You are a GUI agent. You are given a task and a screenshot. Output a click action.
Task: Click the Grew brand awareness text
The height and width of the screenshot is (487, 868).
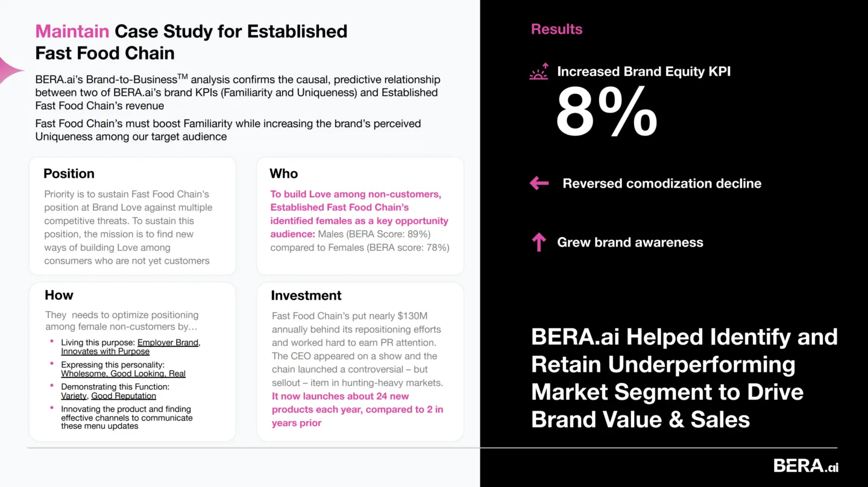click(x=630, y=242)
